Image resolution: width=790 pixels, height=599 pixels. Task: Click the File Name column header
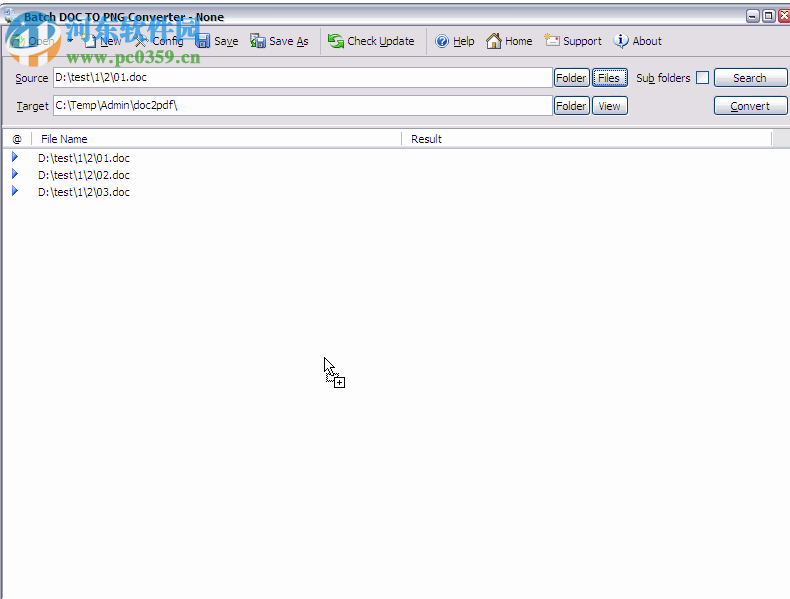click(217, 139)
